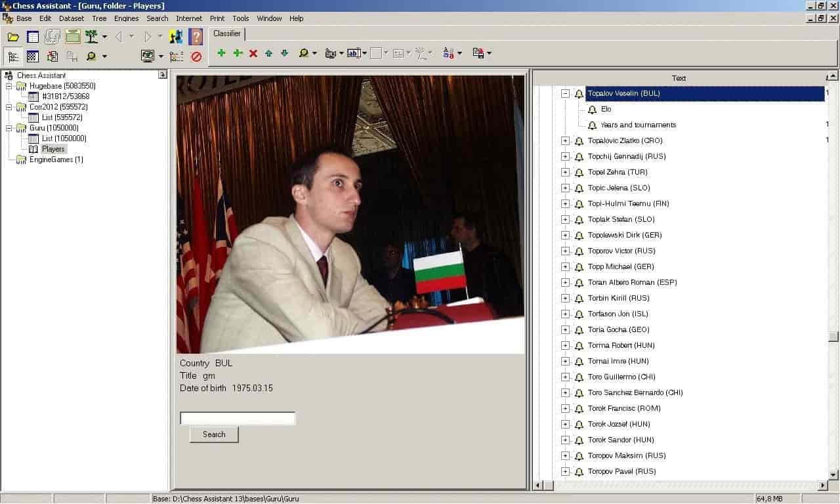Click the green tree icon in toolbar
This screenshot has height=504, width=840.
[x=91, y=37]
